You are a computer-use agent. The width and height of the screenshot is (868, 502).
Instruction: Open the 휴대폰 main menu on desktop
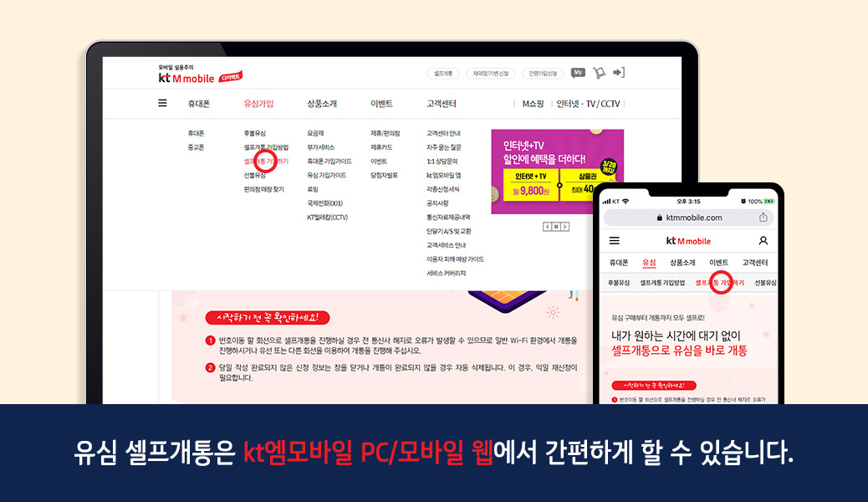(x=199, y=104)
